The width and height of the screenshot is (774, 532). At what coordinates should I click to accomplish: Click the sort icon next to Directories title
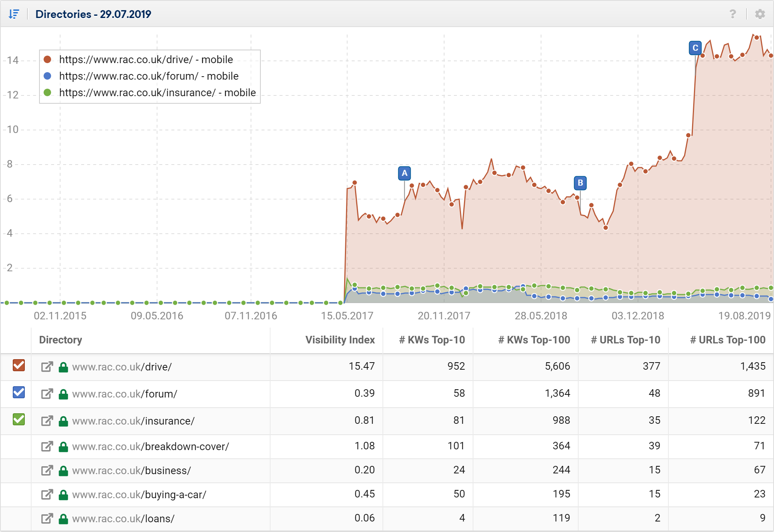coord(14,14)
